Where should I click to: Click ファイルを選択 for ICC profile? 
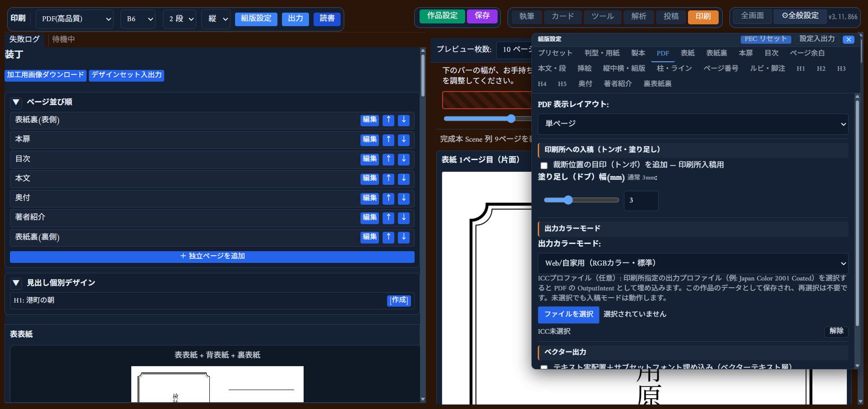pos(568,315)
